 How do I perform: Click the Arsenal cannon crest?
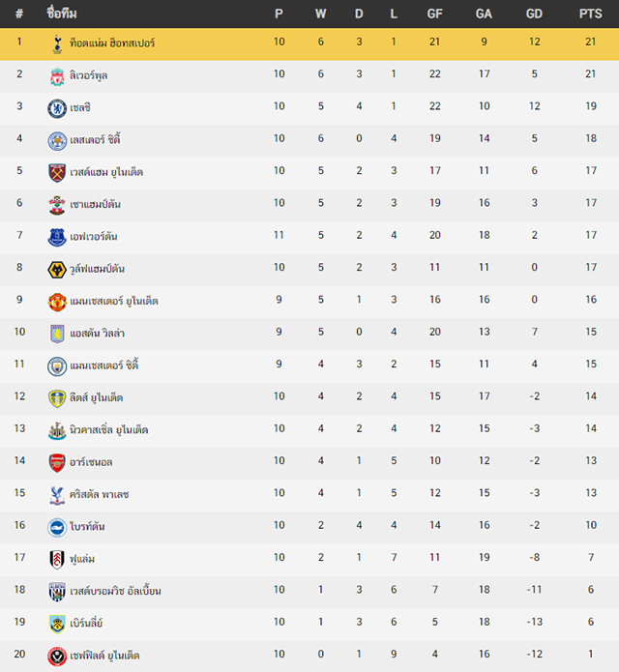pos(57,463)
